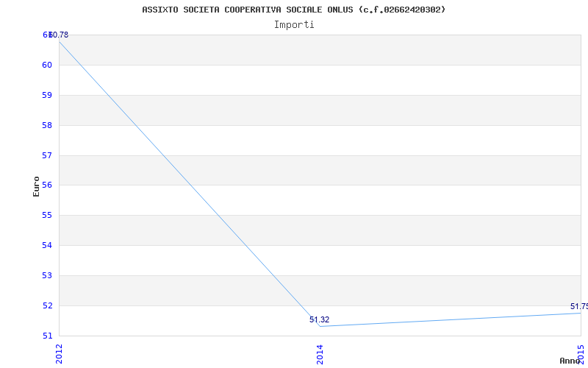Click the 59 value on y-axis
588x368 pixels.
(x=47, y=95)
